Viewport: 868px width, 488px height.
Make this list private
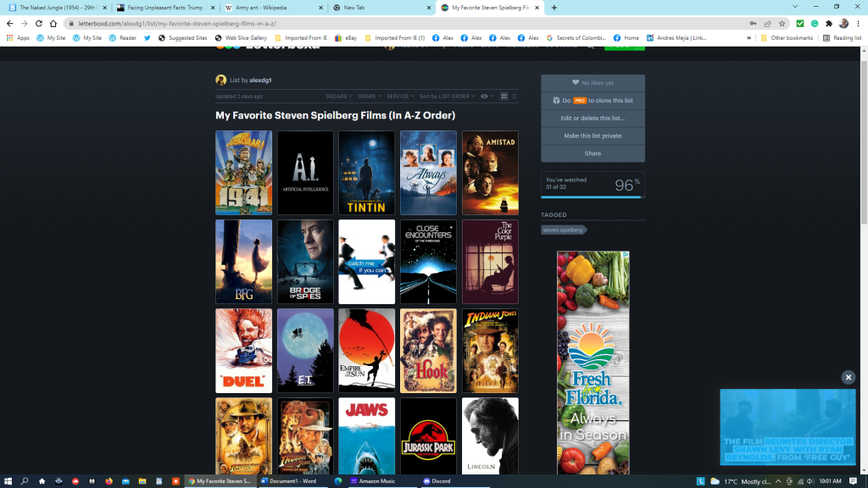click(x=593, y=136)
